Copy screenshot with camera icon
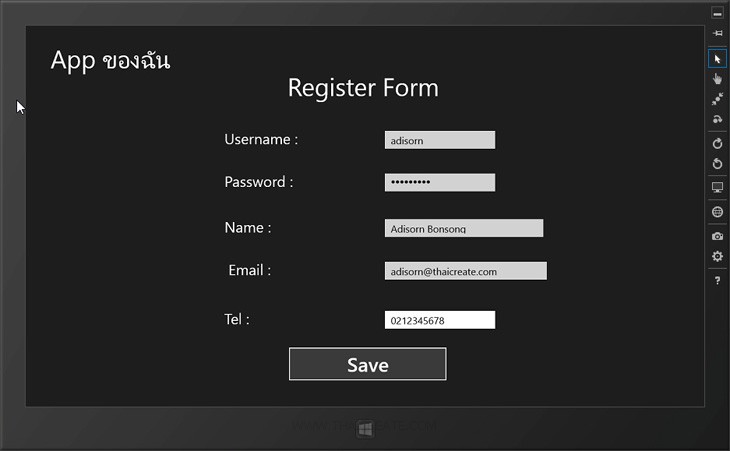730x451 pixels. coord(717,236)
